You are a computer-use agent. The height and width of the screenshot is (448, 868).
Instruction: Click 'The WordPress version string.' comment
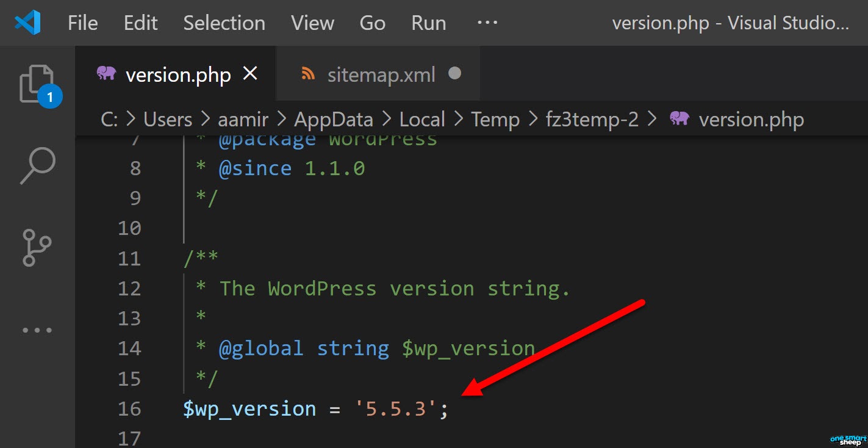[x=395, y=288]
